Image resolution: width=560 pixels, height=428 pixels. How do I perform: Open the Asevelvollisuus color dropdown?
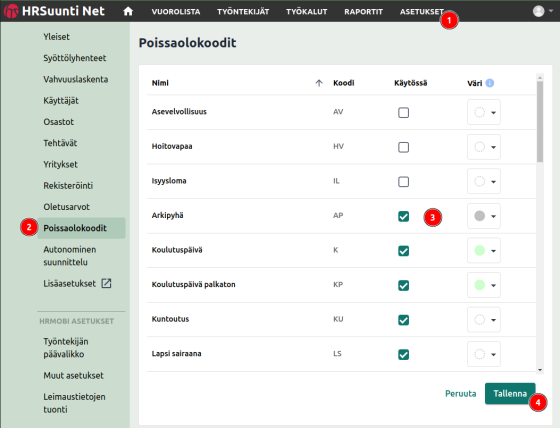484,112
